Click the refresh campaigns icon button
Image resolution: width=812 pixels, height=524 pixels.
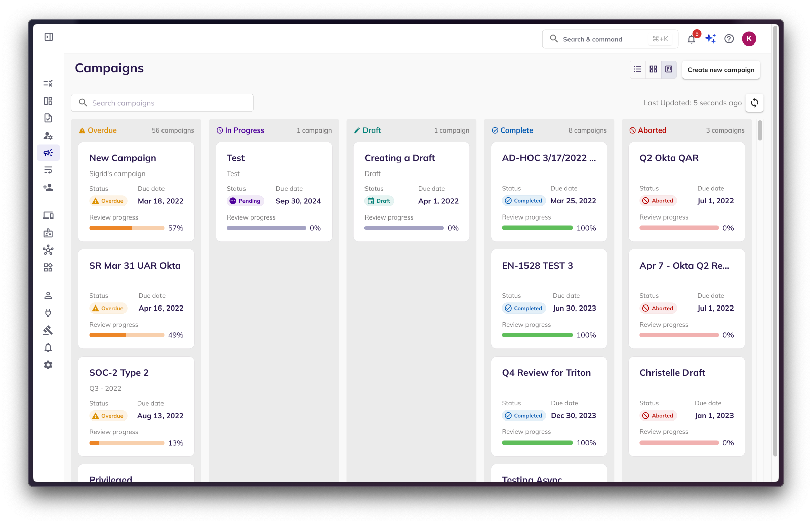(754, 103)
